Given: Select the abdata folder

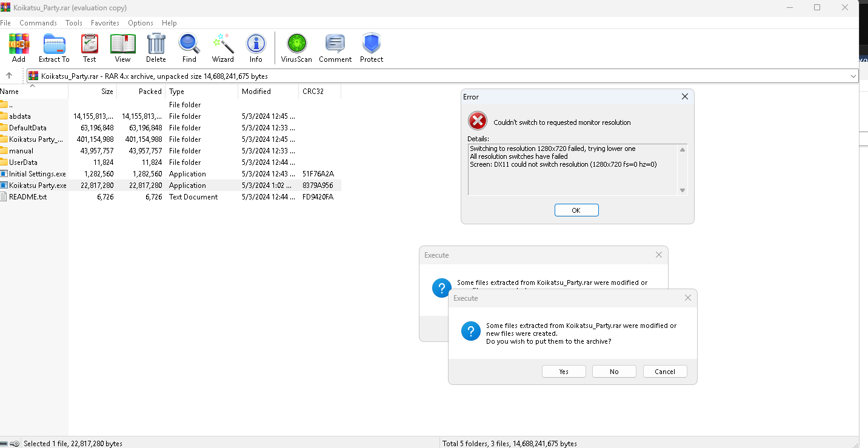Looking at the screenshot, I should [20, 116].
